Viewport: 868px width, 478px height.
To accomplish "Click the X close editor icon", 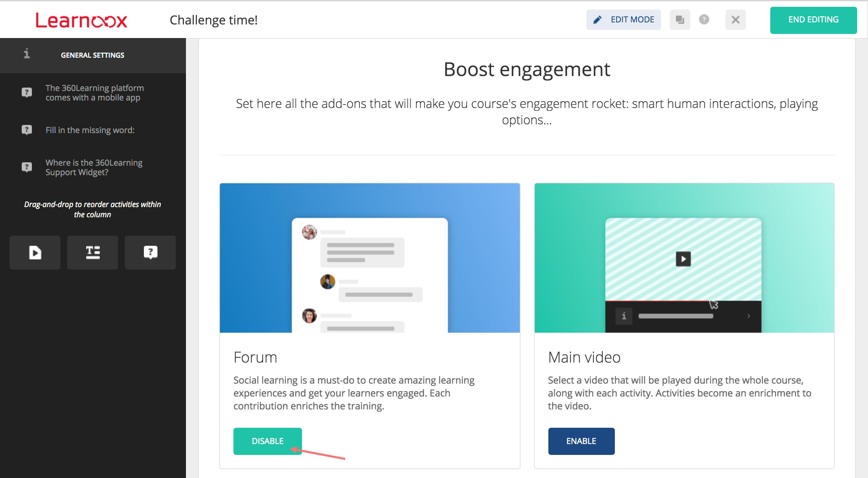I will 735,20.
